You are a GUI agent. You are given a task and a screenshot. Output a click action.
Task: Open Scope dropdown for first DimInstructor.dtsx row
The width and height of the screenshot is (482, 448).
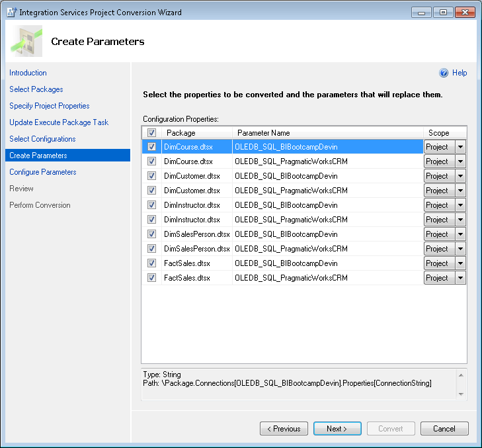point(460,205)
